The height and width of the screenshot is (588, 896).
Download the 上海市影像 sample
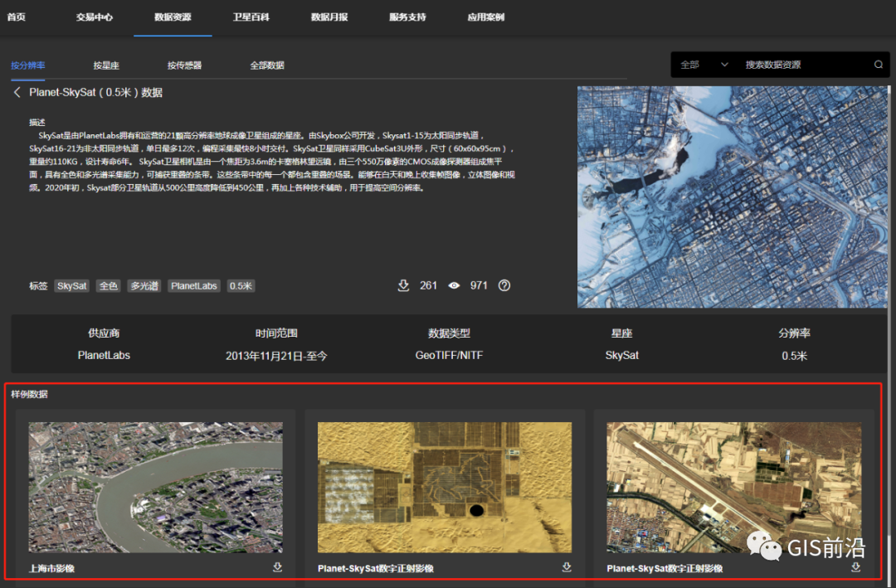(x=278, y=567)
